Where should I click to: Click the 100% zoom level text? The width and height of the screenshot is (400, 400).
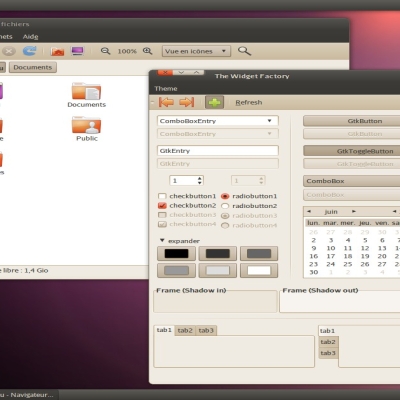(x=127, y=51)
